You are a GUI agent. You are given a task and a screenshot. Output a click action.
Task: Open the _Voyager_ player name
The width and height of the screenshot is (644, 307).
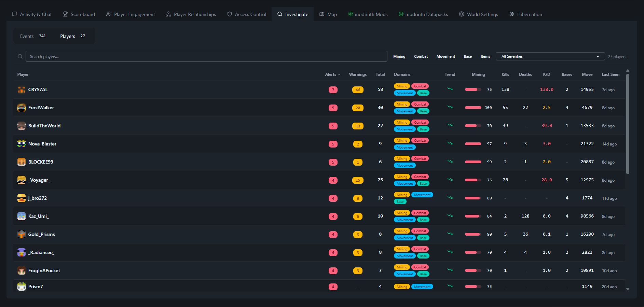tap(39, 180)
